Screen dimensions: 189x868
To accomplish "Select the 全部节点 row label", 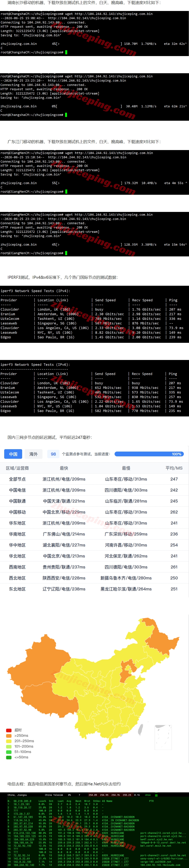I will (17, 479).
